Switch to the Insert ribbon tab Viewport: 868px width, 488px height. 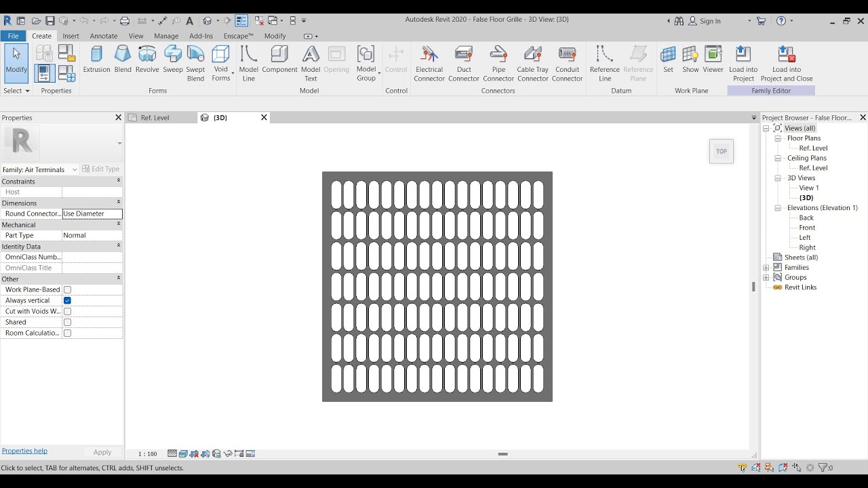(x=71, y=36)
